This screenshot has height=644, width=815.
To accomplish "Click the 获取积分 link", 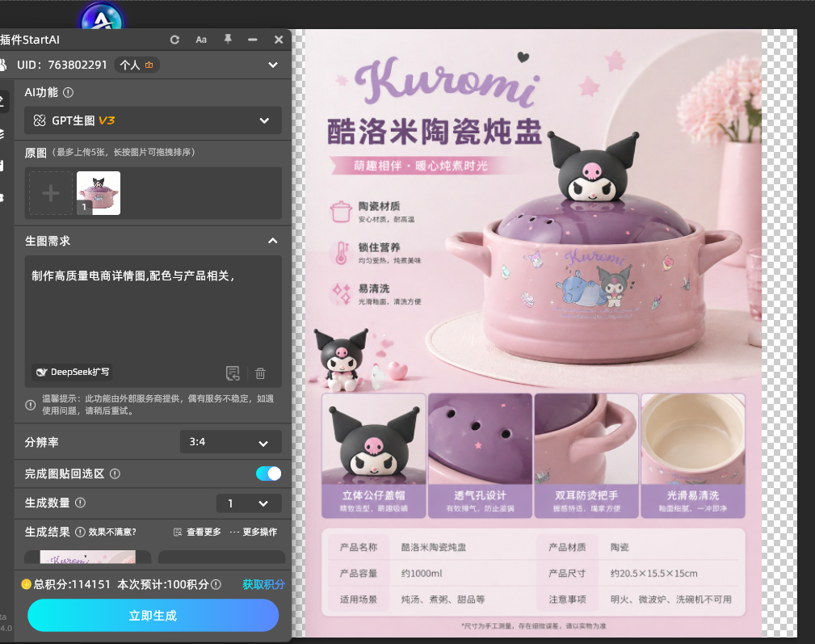I will coord(263,584).
